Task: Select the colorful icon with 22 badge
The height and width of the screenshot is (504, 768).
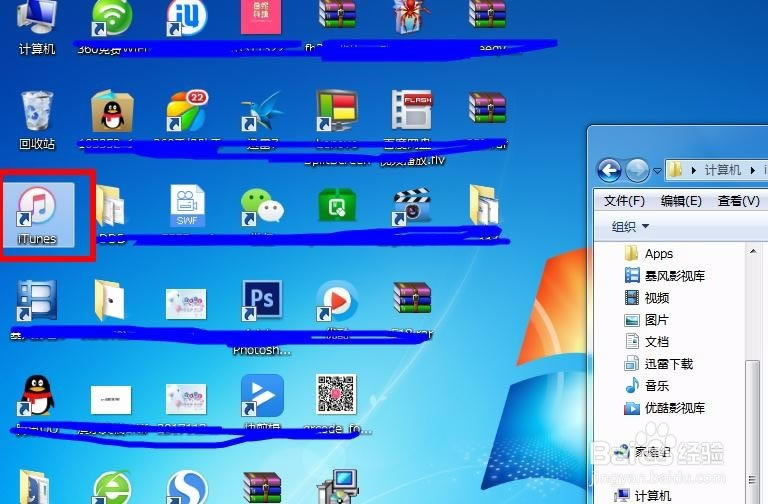Action: tap(187, 111)
